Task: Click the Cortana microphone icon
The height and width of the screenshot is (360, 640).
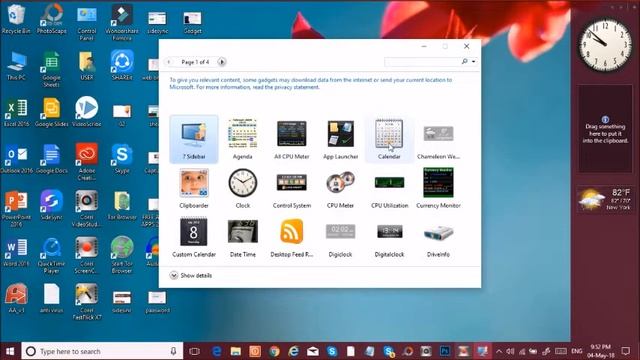Action: (x=173, y=351)
